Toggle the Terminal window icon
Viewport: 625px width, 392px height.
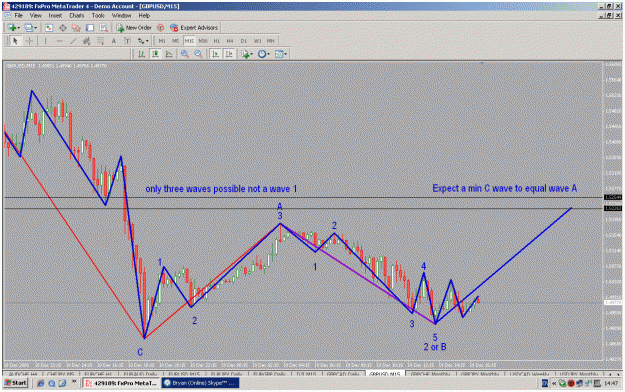coord(90,28)
